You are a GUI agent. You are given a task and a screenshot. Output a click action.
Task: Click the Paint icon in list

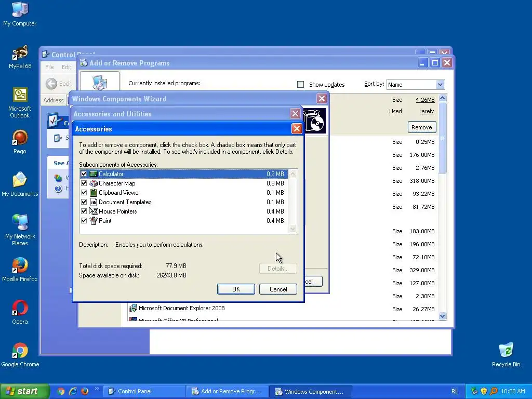pyautogui.click(x=94, y=221)
